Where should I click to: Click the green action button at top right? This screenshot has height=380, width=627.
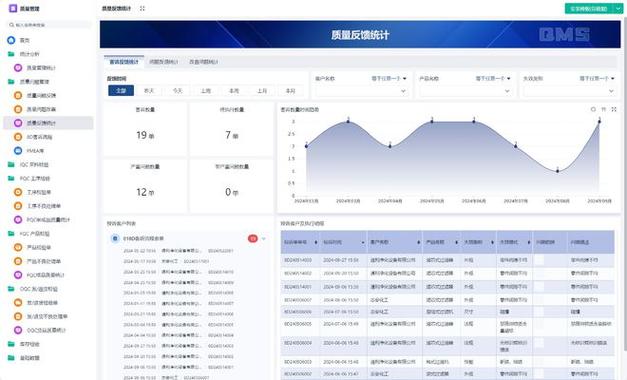pos(589,8)
